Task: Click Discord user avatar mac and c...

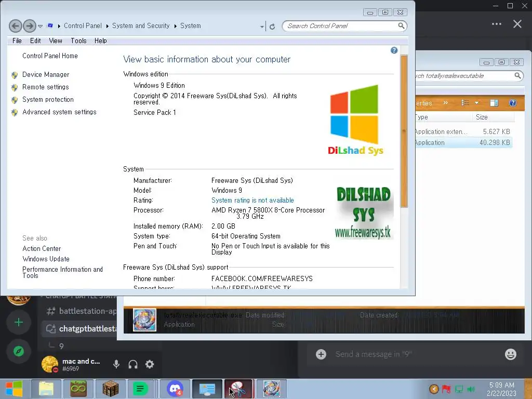Action: point(50,364)
